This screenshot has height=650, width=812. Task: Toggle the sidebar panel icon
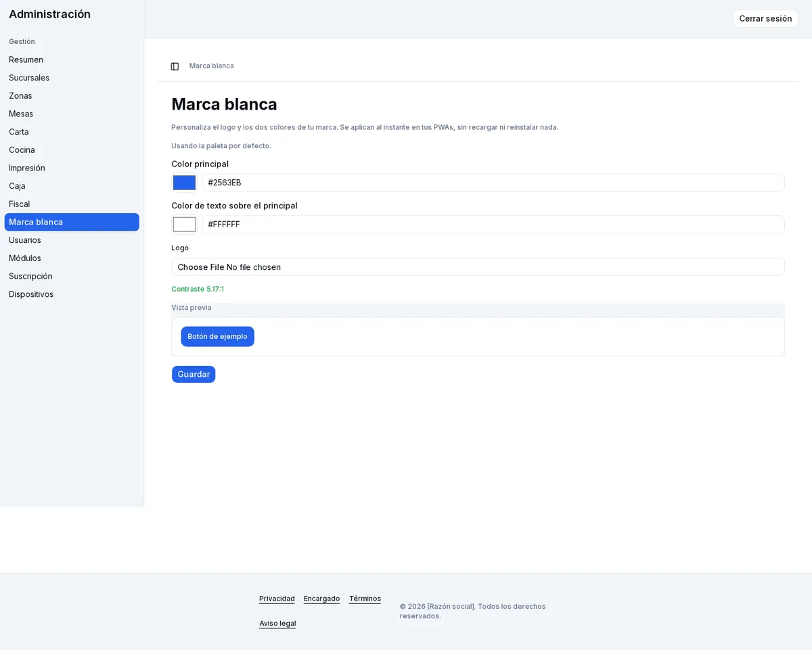pyautogui.click(x=175, y=66)
